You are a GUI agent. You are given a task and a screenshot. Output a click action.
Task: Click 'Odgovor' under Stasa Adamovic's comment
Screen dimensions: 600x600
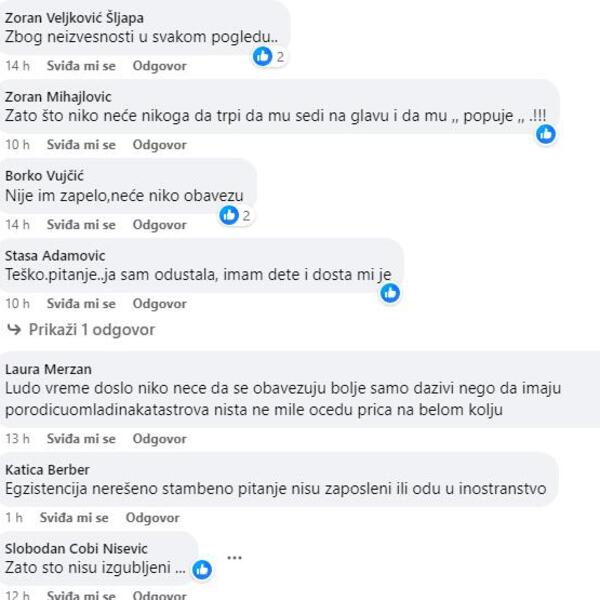pos(160,304)
